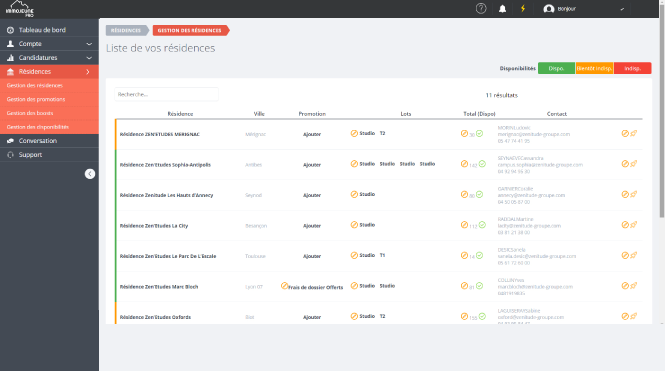This screenshot has width=665, height=371.
Task: Click green availability check in Parc De L'Escale row
Action: pyautogui.click(x=479, y=256)
